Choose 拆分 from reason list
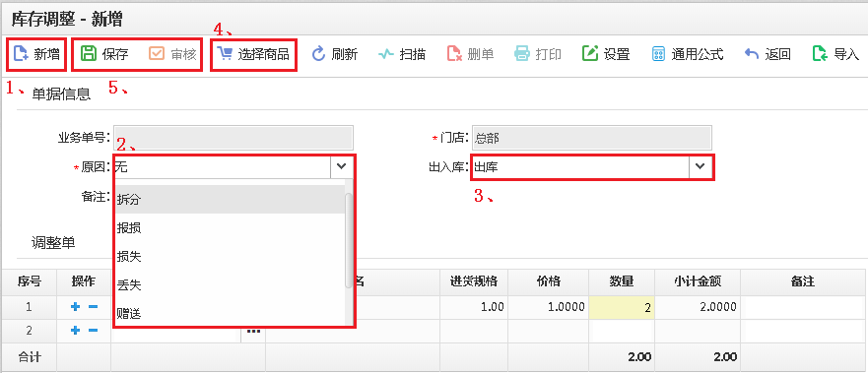 coord(230,200)
